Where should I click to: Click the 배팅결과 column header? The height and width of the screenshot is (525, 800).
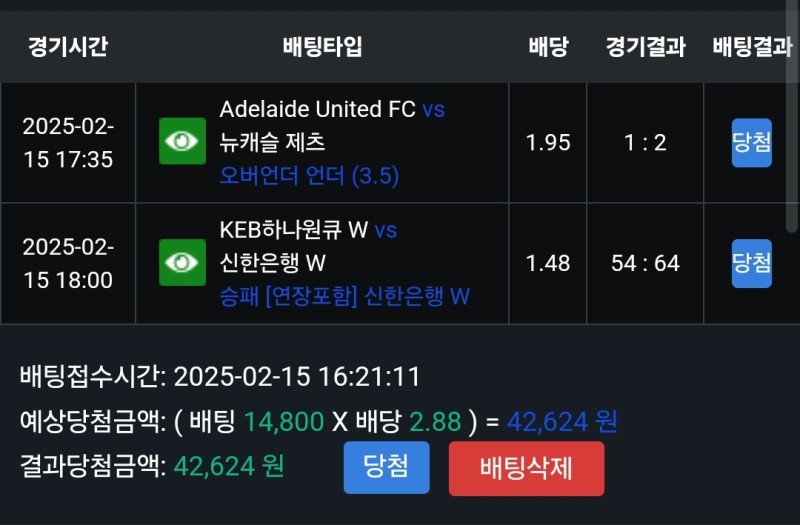point(752,46)
